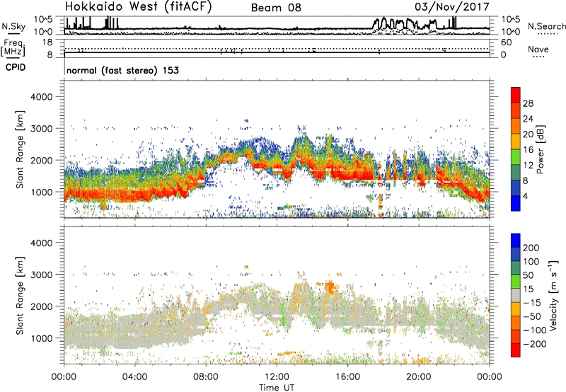Click the 20:00 time axis tick label
Viewport: 566px width, 392px height.
coord(418,377)
